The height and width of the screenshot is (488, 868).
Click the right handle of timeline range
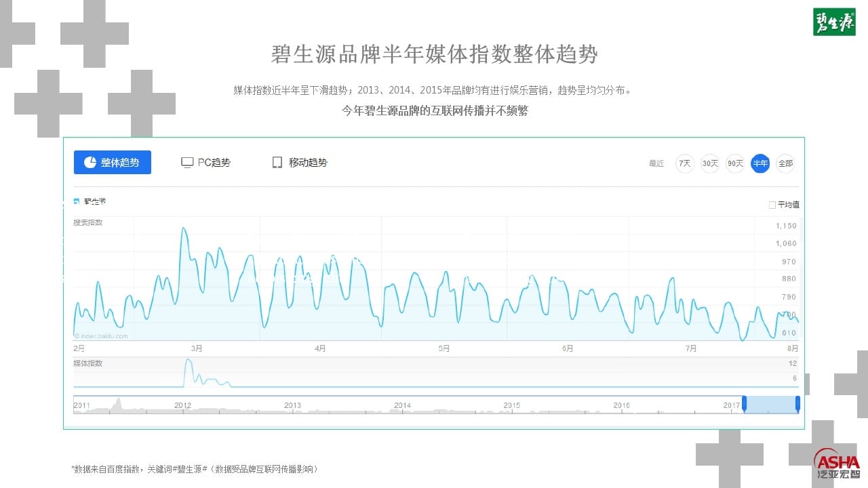coord(797,404)
